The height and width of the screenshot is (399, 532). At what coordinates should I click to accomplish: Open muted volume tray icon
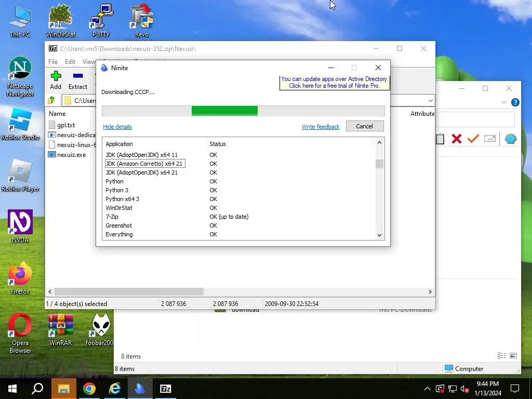pos(465,389)
